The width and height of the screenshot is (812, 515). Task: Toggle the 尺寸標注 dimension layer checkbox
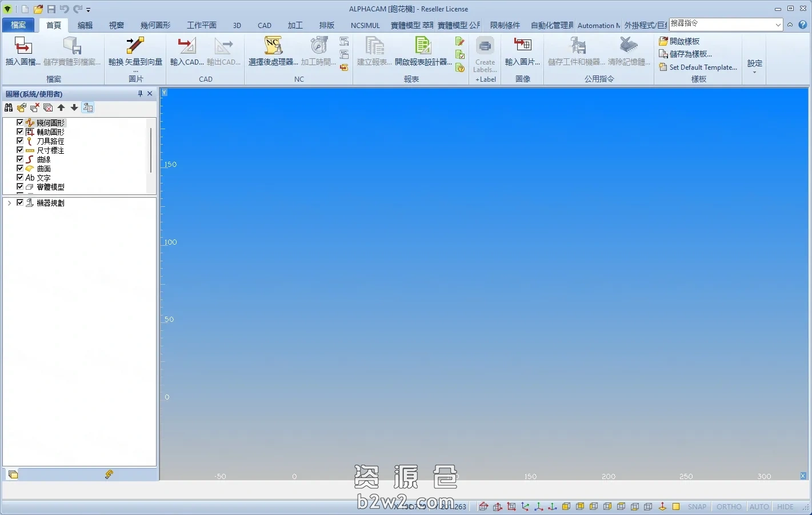click(20, 150)
